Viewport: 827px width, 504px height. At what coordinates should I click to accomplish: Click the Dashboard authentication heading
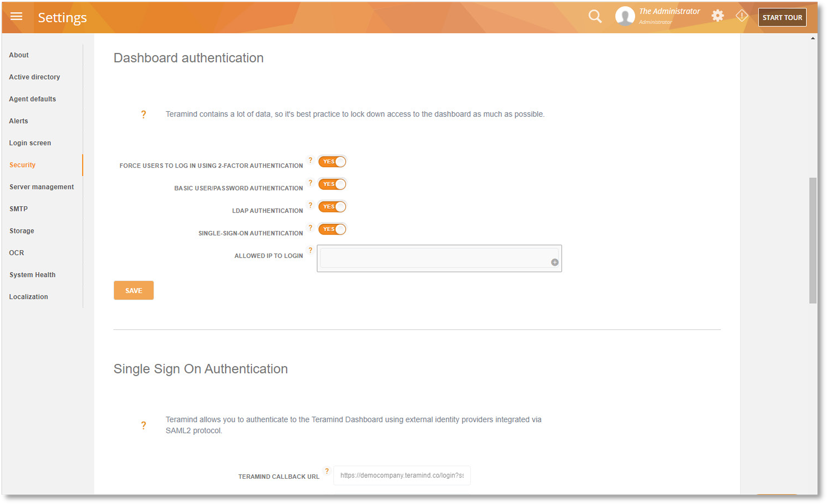(189, 58)
